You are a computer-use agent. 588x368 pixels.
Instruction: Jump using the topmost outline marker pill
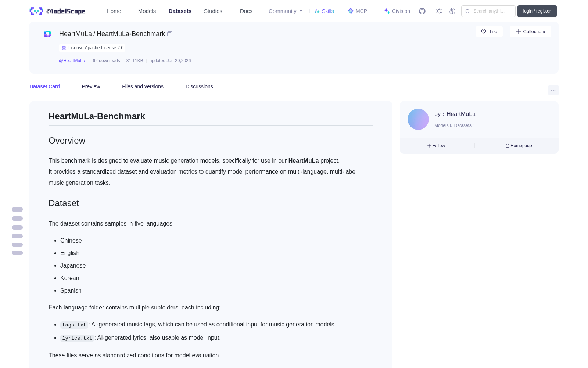[17, 209]
